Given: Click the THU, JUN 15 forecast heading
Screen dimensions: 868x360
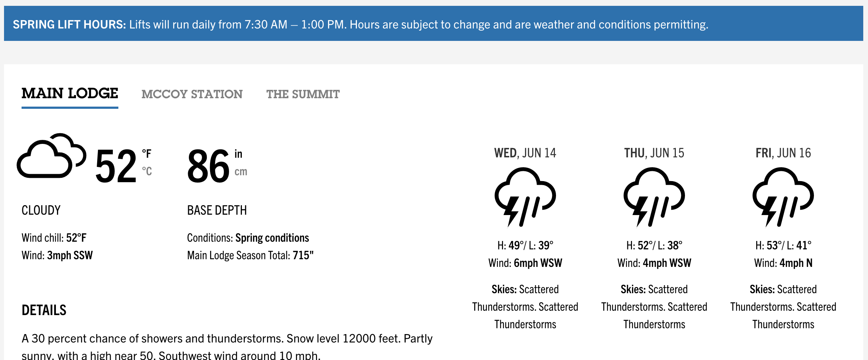Looking at the screenshot, I should point(654,153).
